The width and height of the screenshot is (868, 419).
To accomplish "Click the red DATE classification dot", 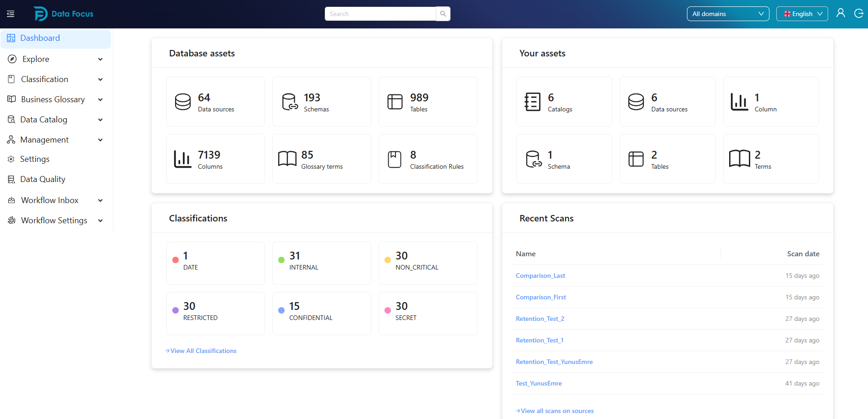I will tap(176, 260).
